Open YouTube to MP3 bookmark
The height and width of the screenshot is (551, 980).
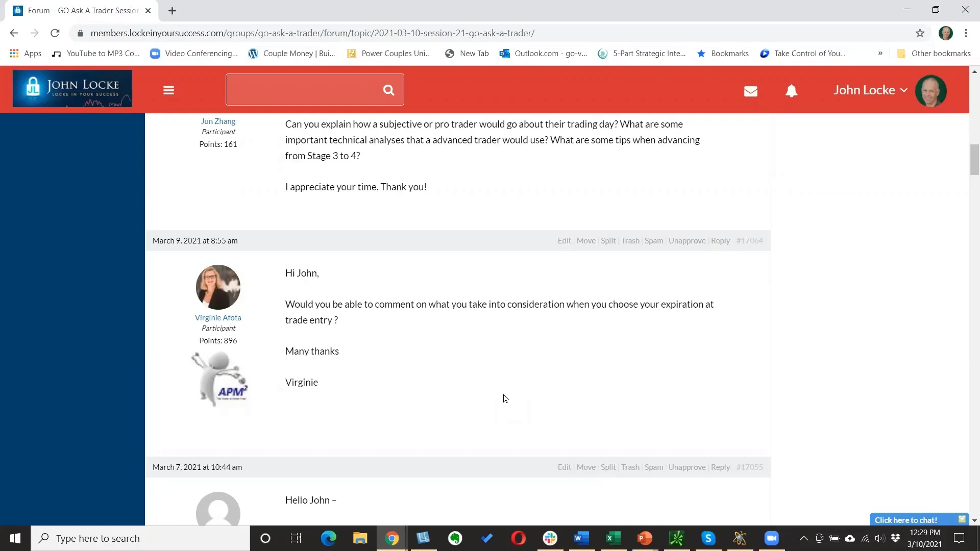click(96, 54)
